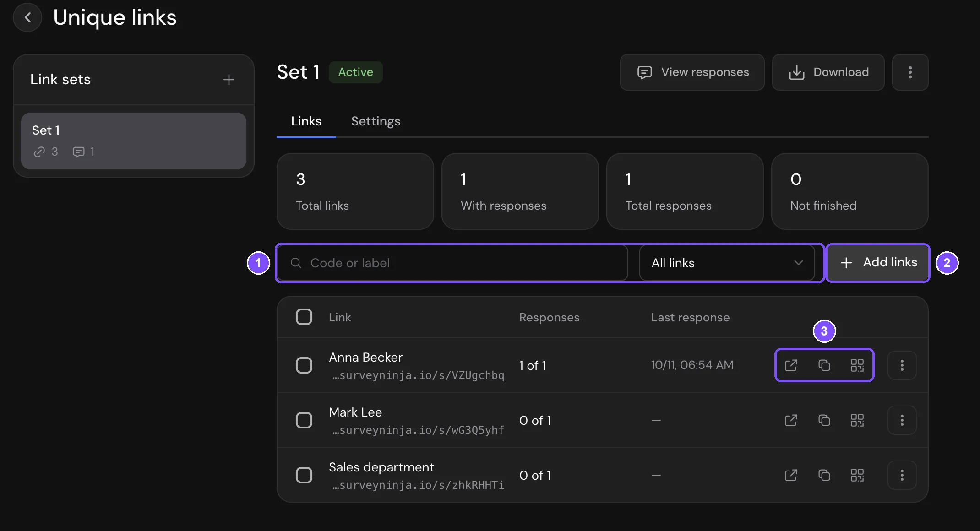Add a new link set with the plus icon
The image size is (980, 531).
coord(229,80)
